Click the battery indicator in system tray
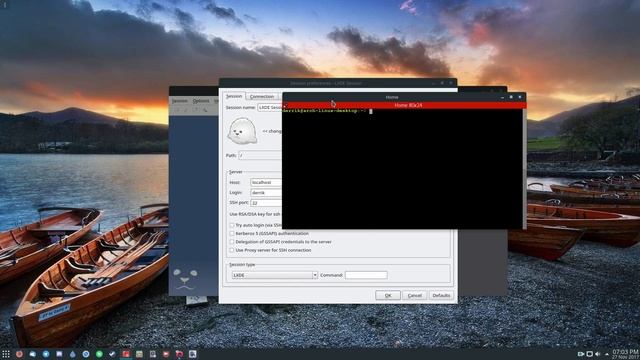This screenshot has width=640, height=360. click(581, 354)
